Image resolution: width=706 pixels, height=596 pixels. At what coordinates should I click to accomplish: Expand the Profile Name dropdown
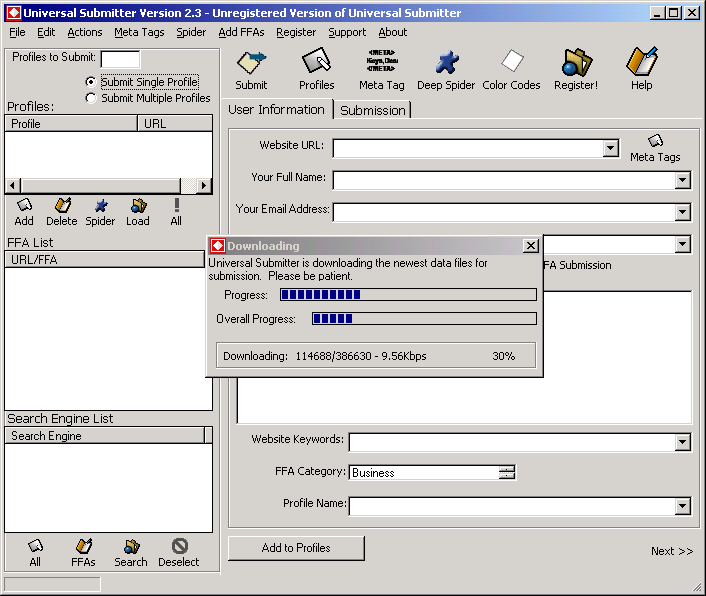[683, 506]
